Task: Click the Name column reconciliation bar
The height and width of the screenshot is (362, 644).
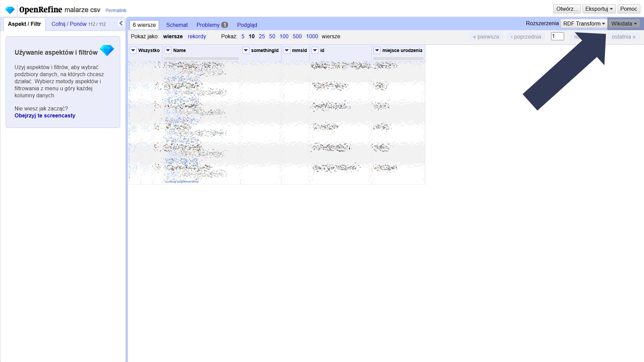Action: point(201,59)
